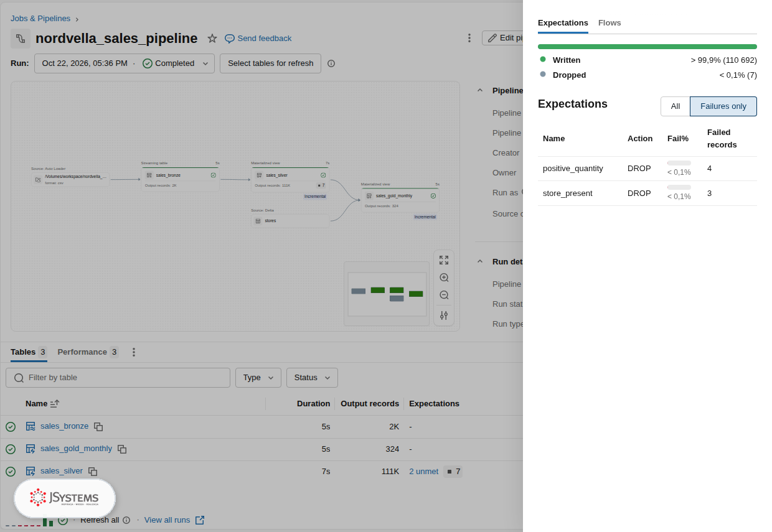
Task: Go to Jobs & Pipelines breadcrumb
Action: (x=40, y=19)
